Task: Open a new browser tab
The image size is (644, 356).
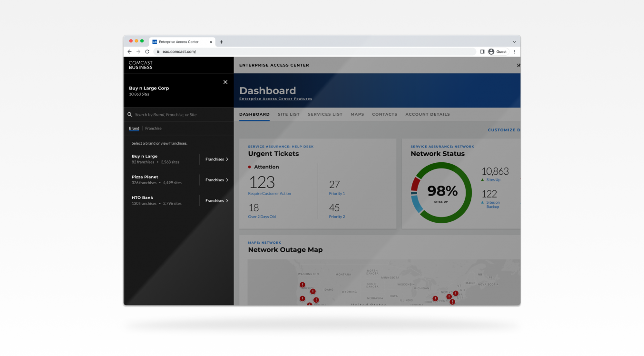Action: tap(221, 42)
